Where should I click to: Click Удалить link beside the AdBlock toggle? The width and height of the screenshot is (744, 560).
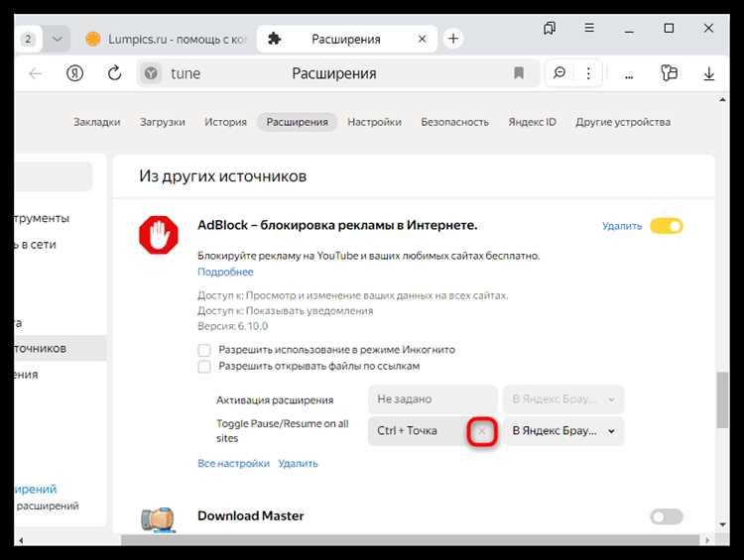[622, 226]
